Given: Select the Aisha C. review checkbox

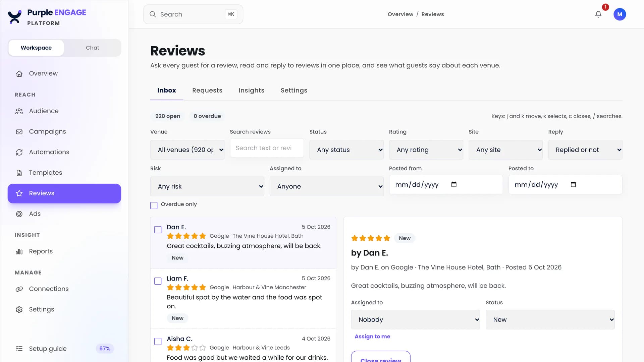Looking at the screenshot, I should pos(158,341).
